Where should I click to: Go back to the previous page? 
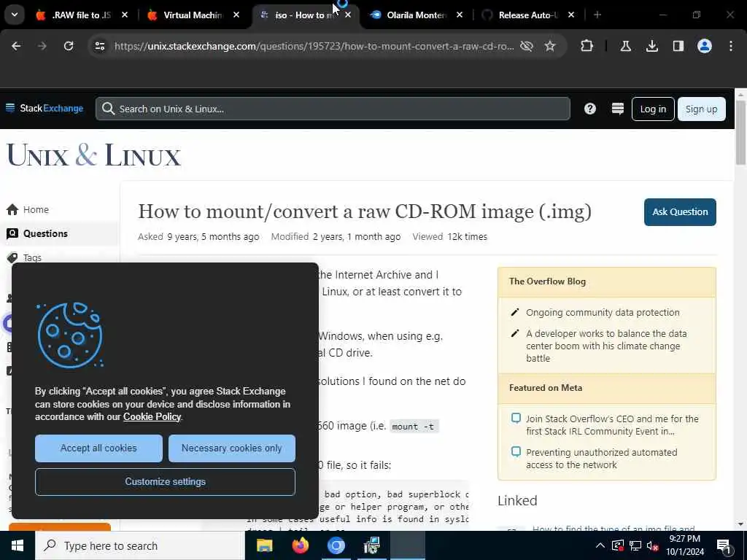click(x=16, y=46)
